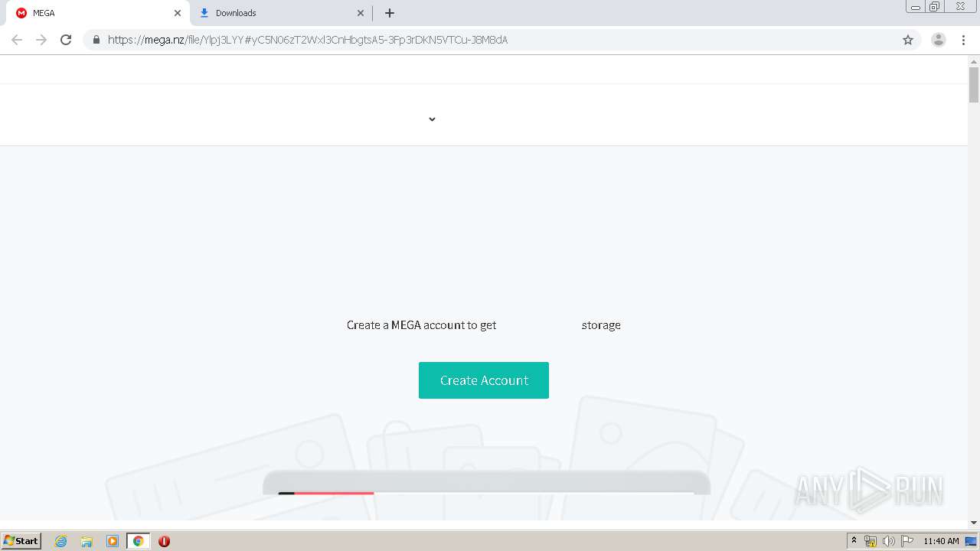This screenshot has height=551, width=980.
Task: Click the word 'storage'
Action: (x=601, y=325)
